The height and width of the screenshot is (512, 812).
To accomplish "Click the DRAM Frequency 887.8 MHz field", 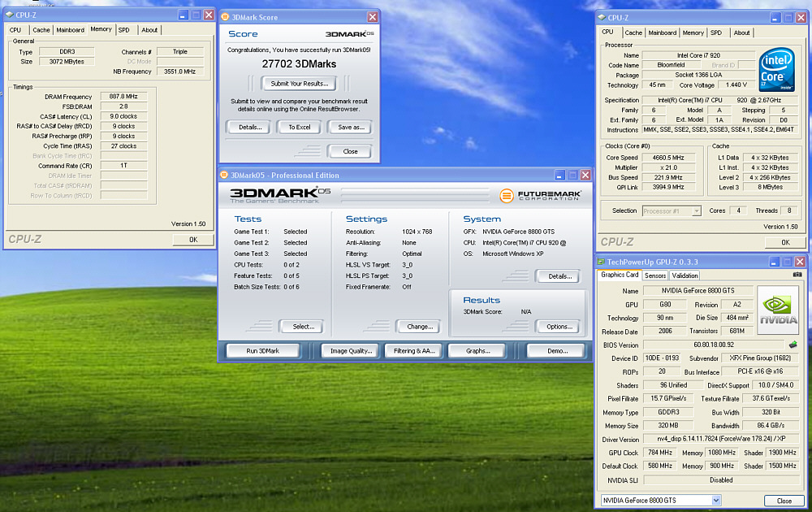I will (x=123, y=97).
